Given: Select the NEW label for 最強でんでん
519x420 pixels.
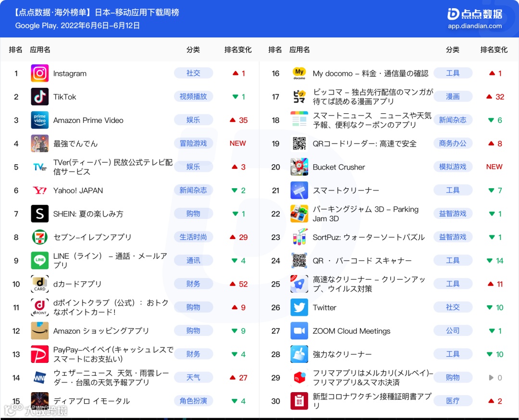Looking at the screenshot, I should [x=238, y=143].
